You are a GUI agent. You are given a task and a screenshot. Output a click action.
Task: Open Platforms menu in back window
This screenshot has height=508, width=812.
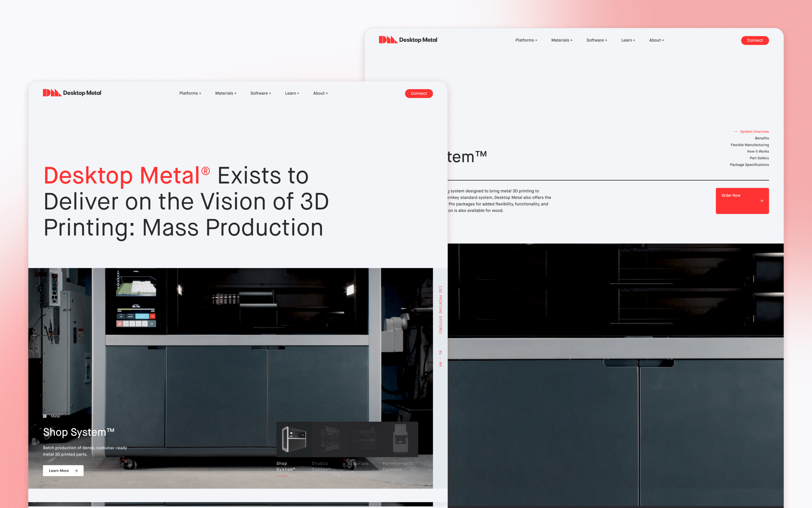click(526, 40)
